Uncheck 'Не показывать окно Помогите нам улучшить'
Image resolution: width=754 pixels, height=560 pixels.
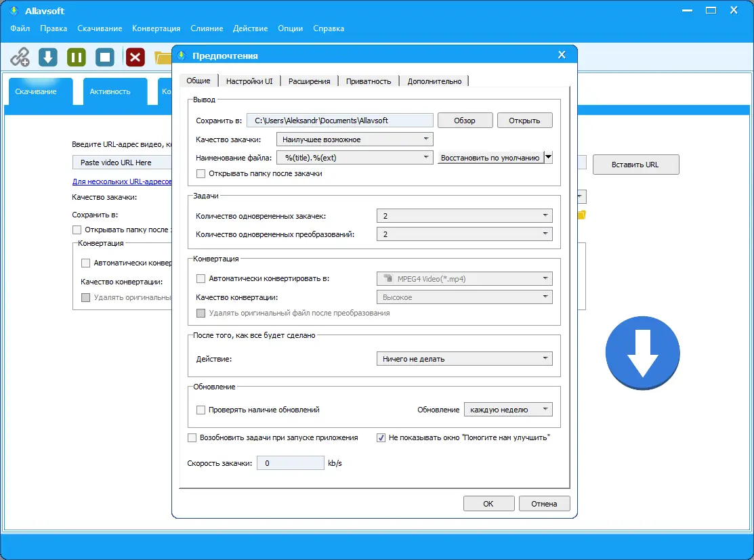[381, 437]
